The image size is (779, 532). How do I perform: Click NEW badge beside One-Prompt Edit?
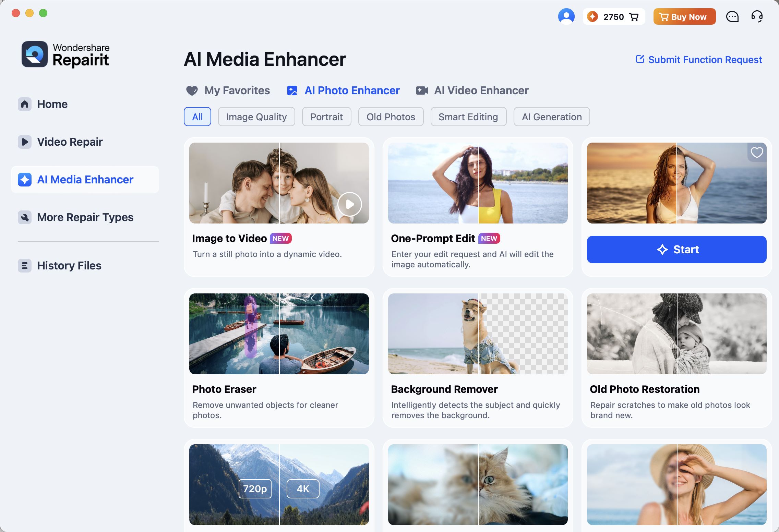489,238
